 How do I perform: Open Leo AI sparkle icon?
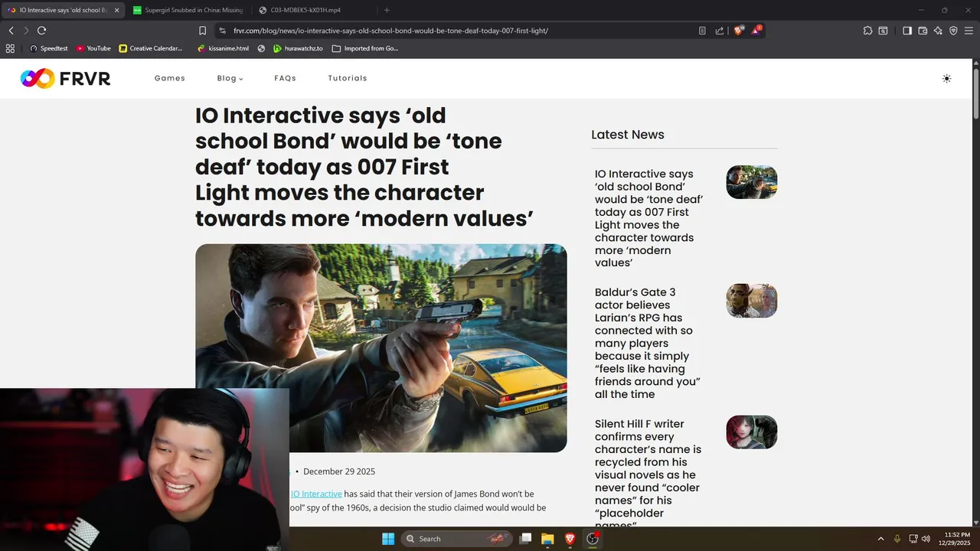938,31
